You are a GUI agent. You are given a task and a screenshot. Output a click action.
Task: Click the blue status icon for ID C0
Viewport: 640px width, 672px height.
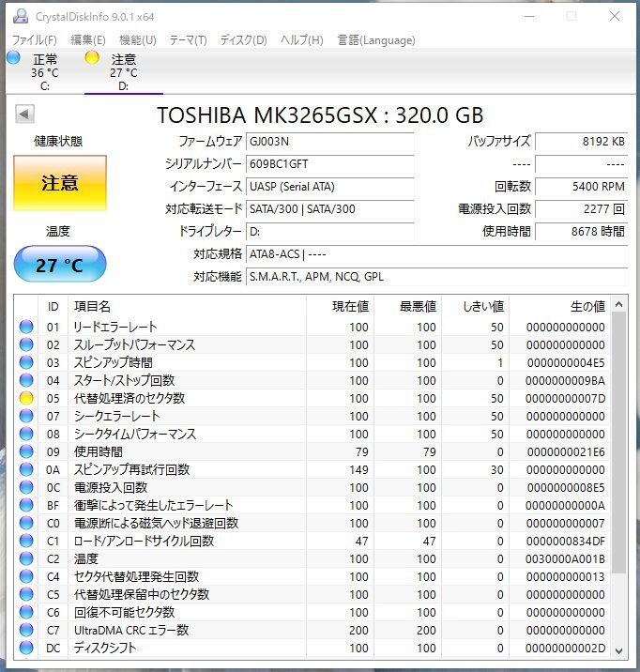coord(26,523)
